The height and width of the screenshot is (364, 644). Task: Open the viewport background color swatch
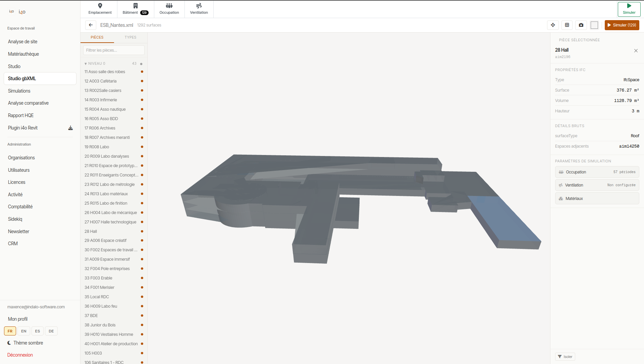coord(594,25)
